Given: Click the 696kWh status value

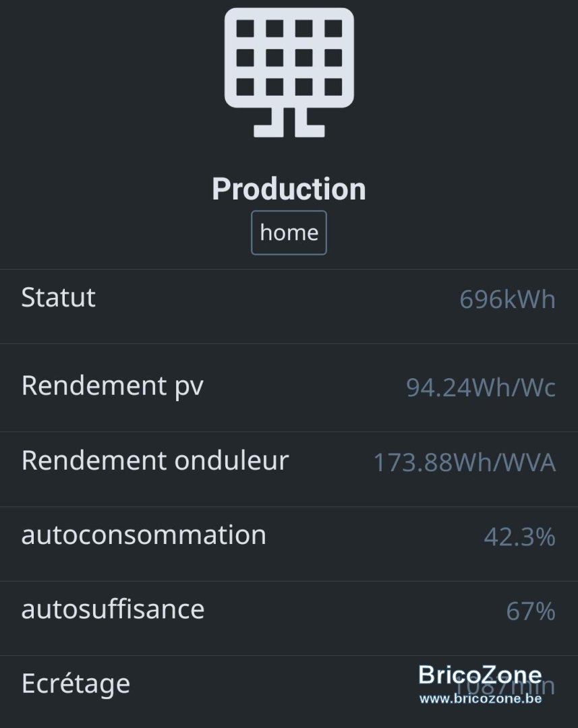Looking at the screenshot, I should tap(507, 299).
